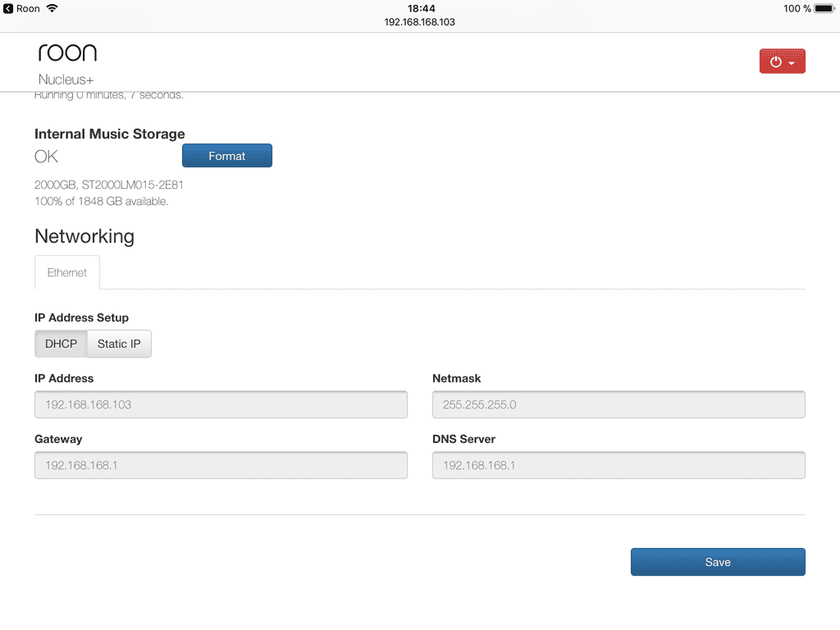840x630 pixels.
Task: Click the '100% of 1848 GB available' text
Action: pyautogui.click(x=102, y=202)
